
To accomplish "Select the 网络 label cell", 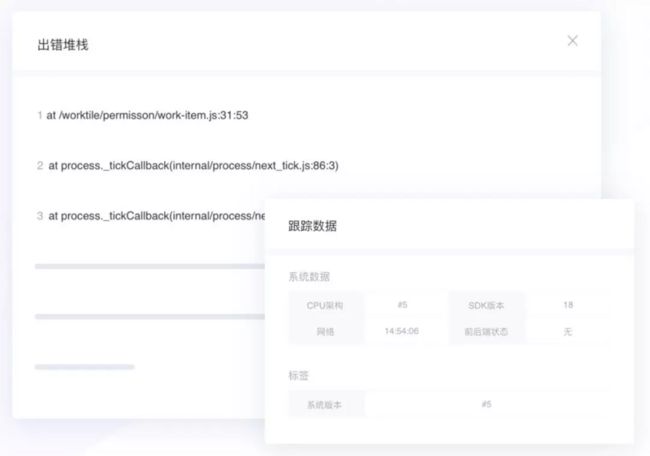I will pyautogui.click(x=326, y=331).
